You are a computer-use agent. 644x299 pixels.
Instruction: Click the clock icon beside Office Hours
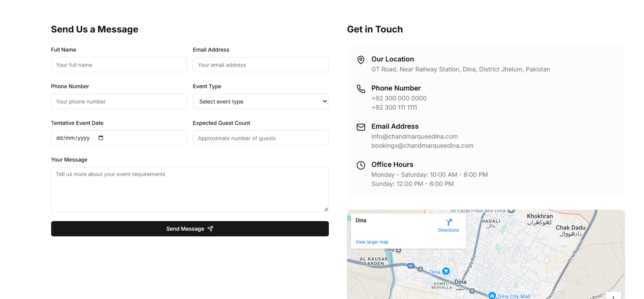coord(361,165)
